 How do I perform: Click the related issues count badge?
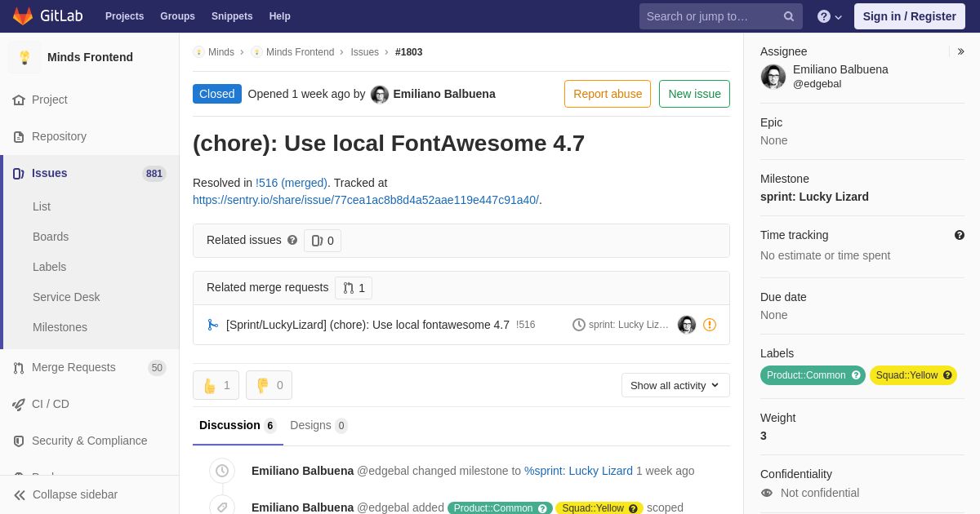pyautogui.click(x=323, y=241)
